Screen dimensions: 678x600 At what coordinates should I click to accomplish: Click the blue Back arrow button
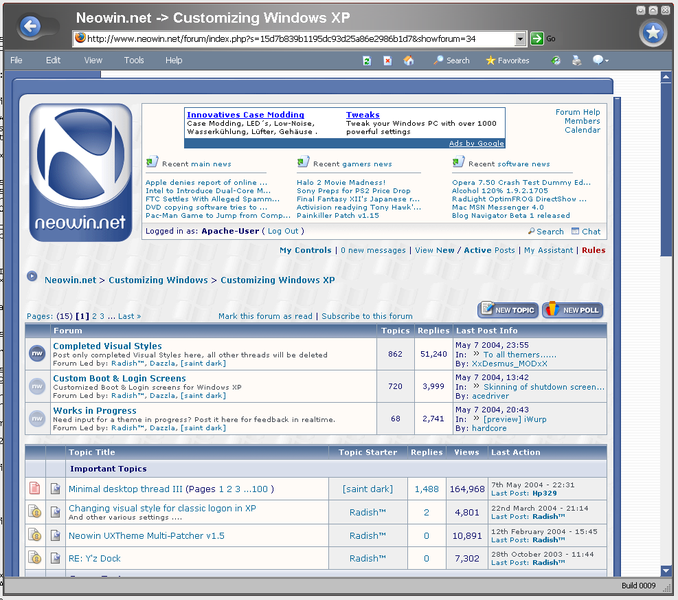point(30,28)
